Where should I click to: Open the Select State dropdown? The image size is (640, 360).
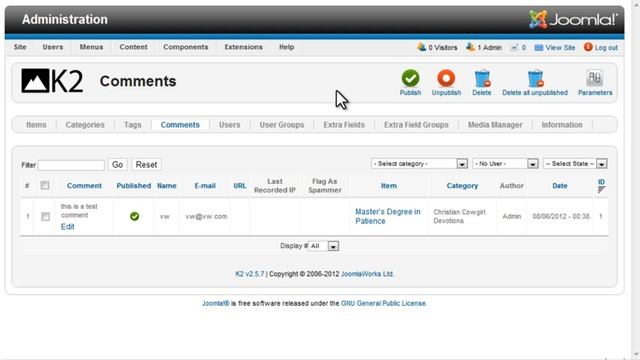tap(575, 164)
